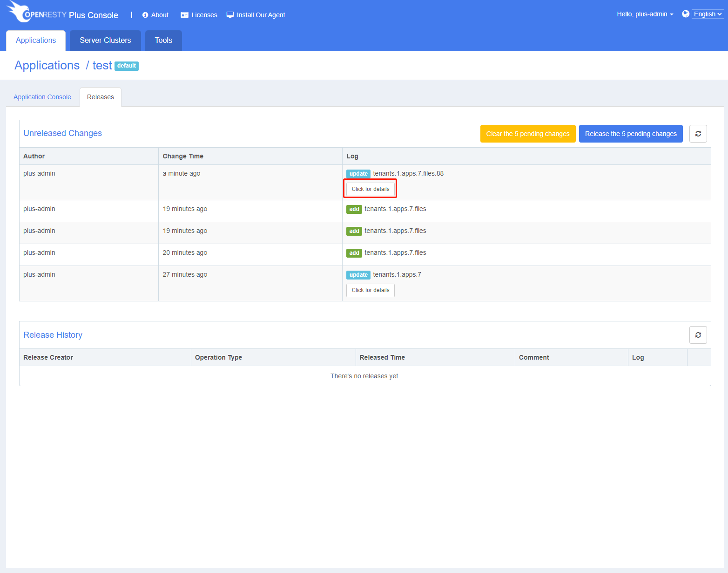This screenshot has height=573, width=728.
Task: Click the Unreleased Changes heading
Action: 62,133
